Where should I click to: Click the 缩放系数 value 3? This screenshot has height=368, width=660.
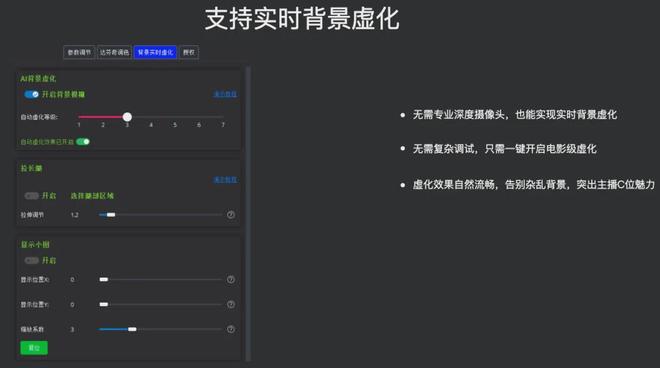[x=72, y=330]
